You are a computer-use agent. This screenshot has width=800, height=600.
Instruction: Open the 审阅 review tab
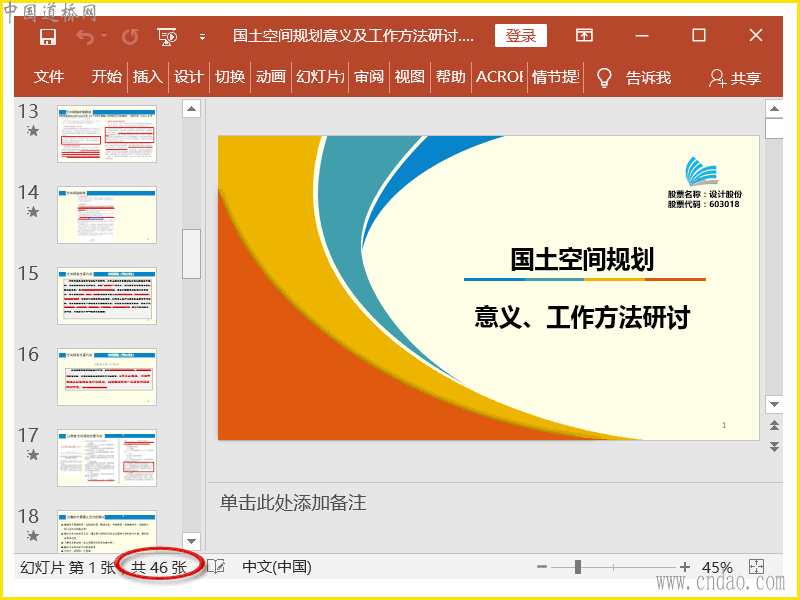pos(369,77)
